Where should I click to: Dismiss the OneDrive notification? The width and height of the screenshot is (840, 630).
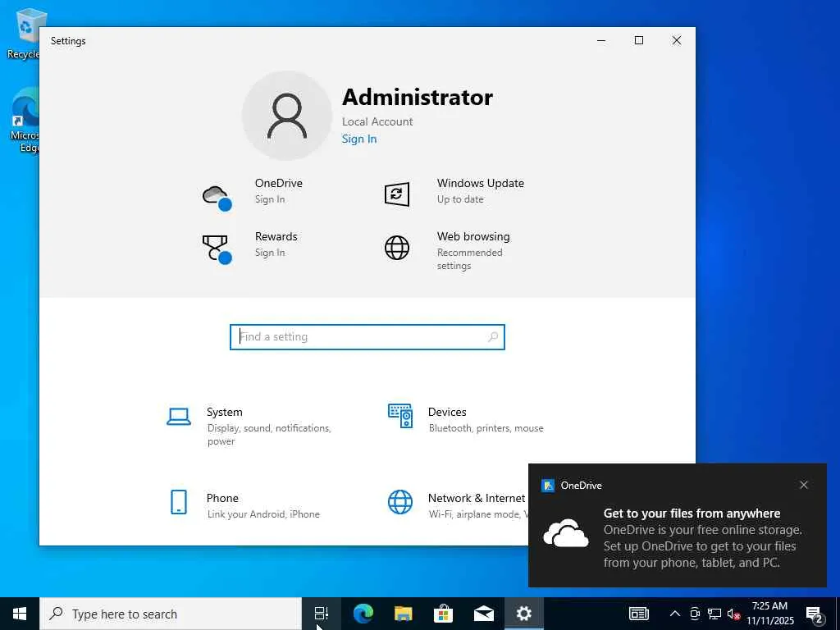(804, 485)
